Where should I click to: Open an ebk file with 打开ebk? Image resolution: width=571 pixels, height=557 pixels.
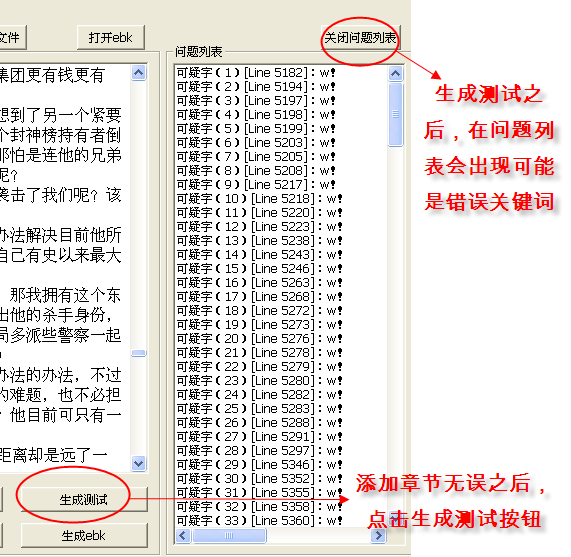111,37
